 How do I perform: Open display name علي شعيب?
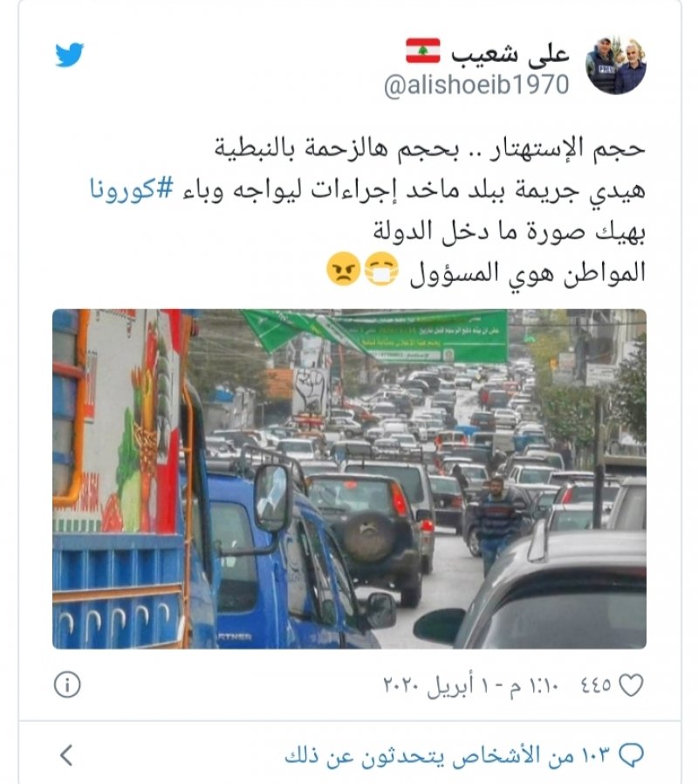(510, 52)
